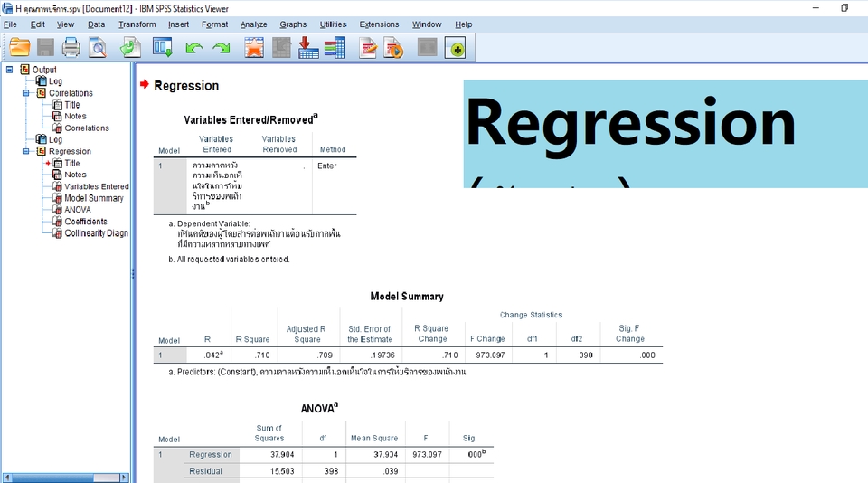The height and width of the screenshot is (483, 868).
Task: Click the Model Summary table heading
Action: tap(407, 297)
